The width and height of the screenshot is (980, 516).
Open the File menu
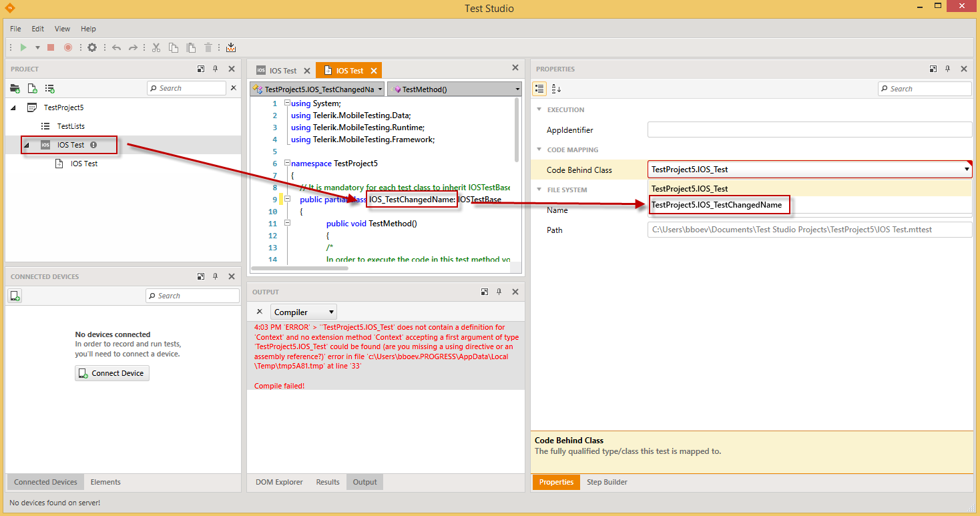tap(15, 29)
